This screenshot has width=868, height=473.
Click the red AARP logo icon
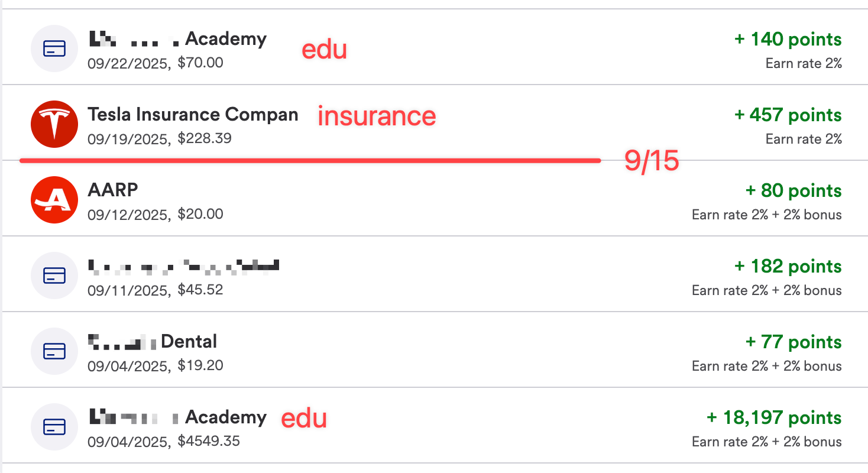pos(54,200)
